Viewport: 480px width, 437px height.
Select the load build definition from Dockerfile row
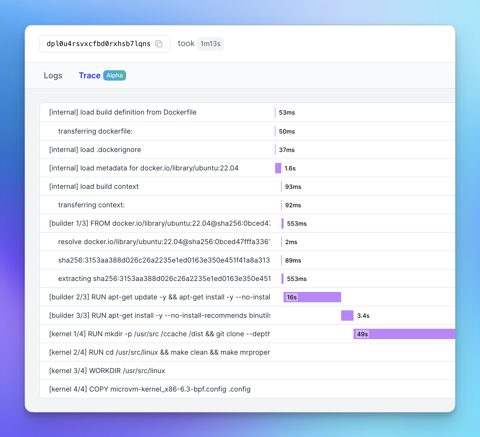point(248,112)
